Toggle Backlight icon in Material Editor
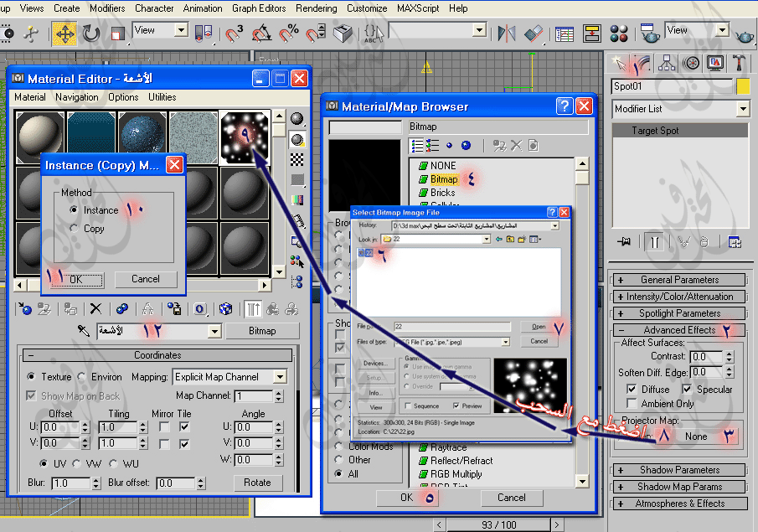Image resolution: width=758 pixels, height=532 pixels. tap(296, 140)
